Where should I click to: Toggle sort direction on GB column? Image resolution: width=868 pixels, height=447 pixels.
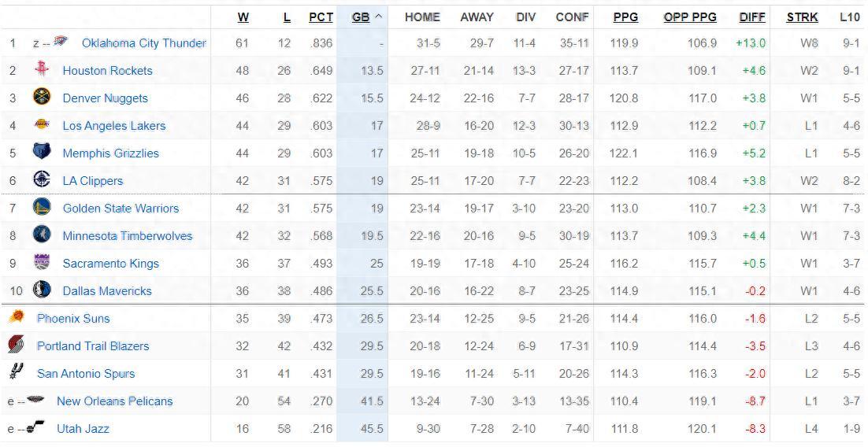(366, 17)
